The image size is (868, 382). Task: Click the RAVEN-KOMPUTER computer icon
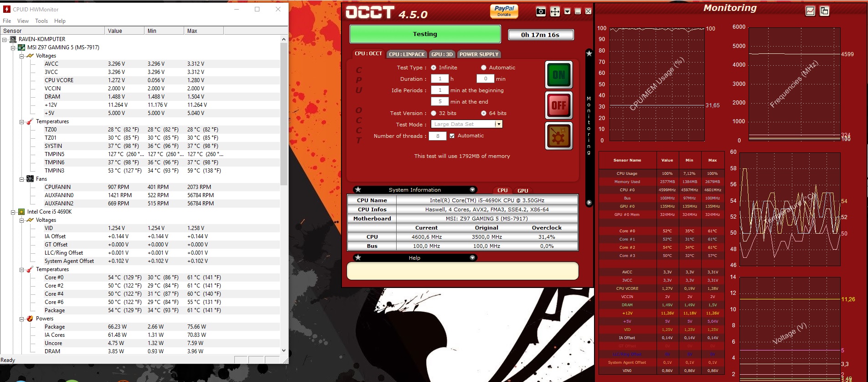pyautogui.click(x=13, y=39)
